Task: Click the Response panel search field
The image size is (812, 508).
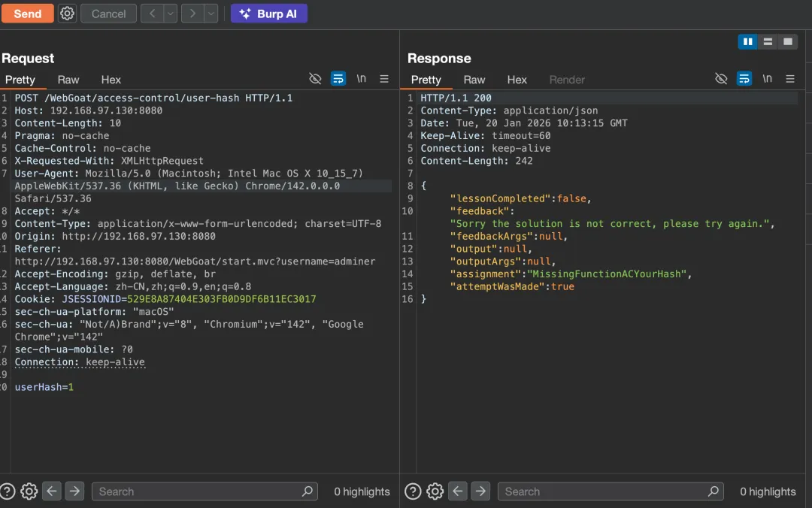Action: [601, 491]
